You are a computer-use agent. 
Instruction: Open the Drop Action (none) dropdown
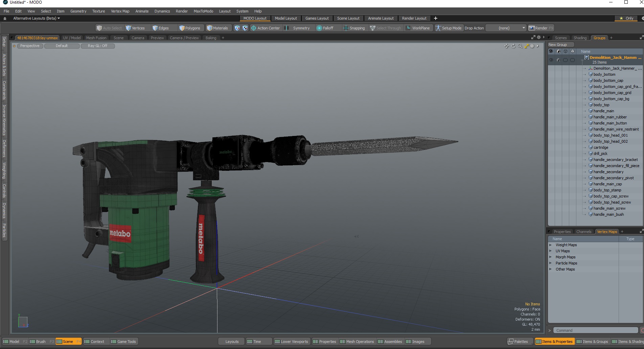tap(506, 28)
